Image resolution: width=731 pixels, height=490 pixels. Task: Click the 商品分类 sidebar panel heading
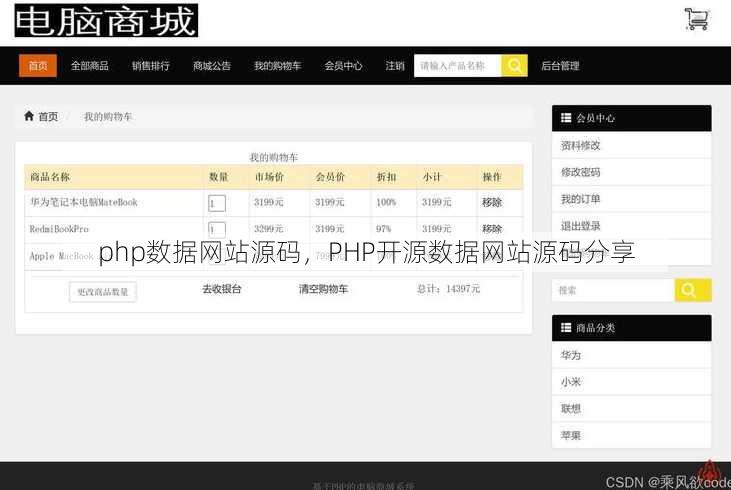[x=632, y=328]
